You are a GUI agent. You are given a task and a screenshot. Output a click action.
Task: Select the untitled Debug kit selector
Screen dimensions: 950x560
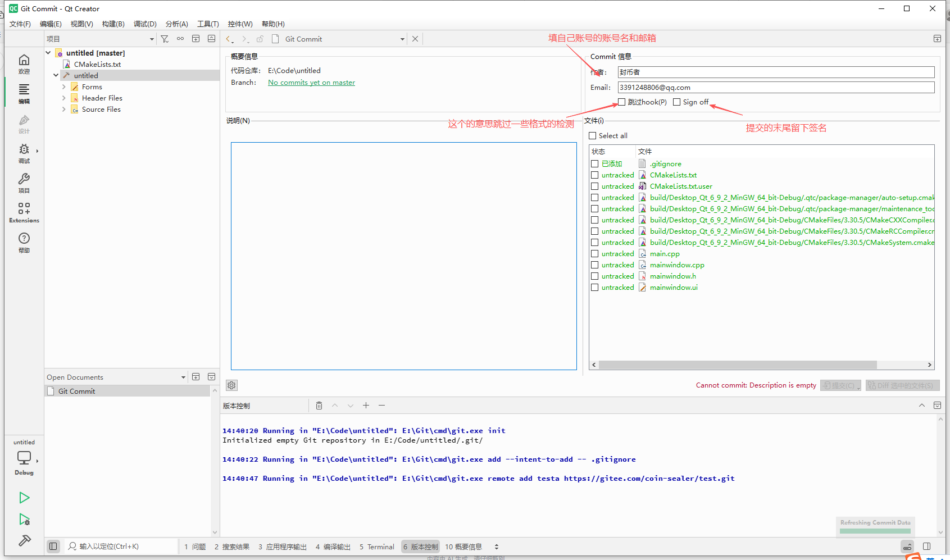coord(24,458)
